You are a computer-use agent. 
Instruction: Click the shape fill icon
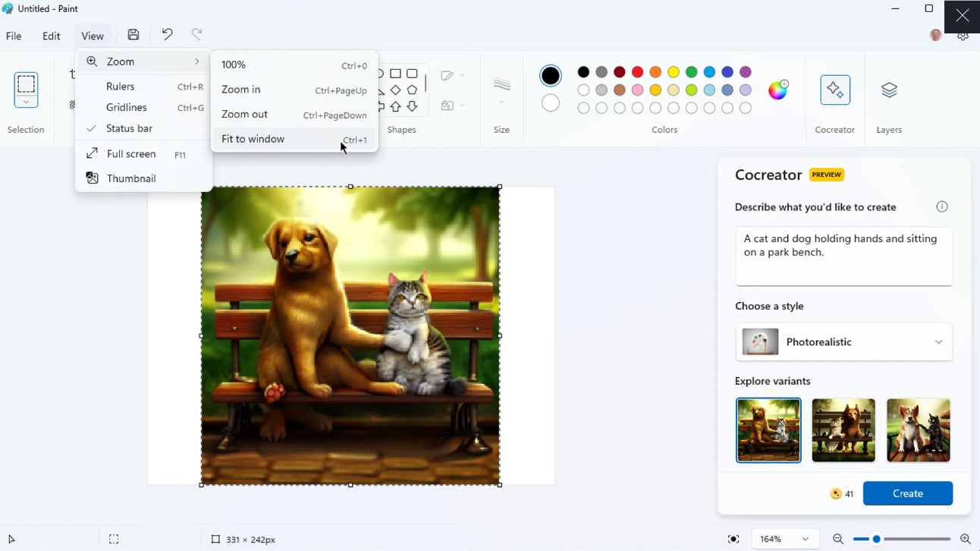point(447,105)
